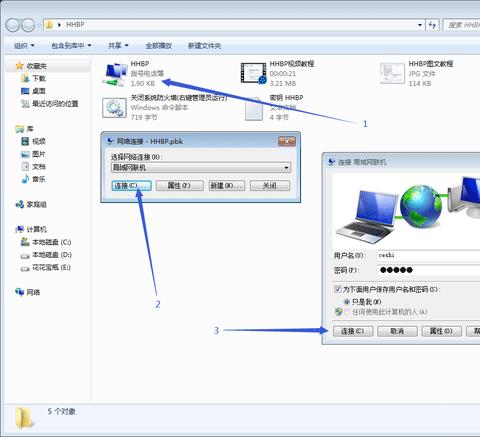480x437 pixels.
Task: Click the Close text button in HHBP.pbk dialog
Action: point(270,185)
